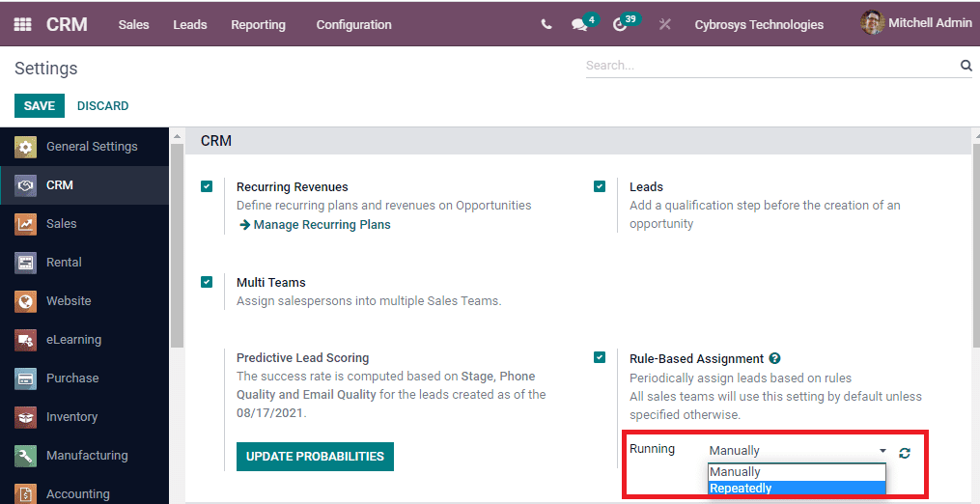Viewport: 980px width, 504px height.
Task: Click the search magnifier icon
Action: tap(966, 66)
